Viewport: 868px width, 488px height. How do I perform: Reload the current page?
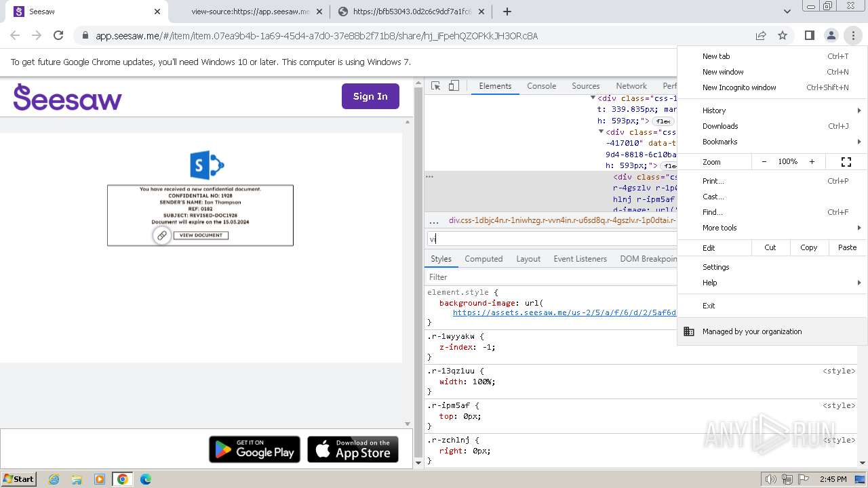tap(58, 35)
